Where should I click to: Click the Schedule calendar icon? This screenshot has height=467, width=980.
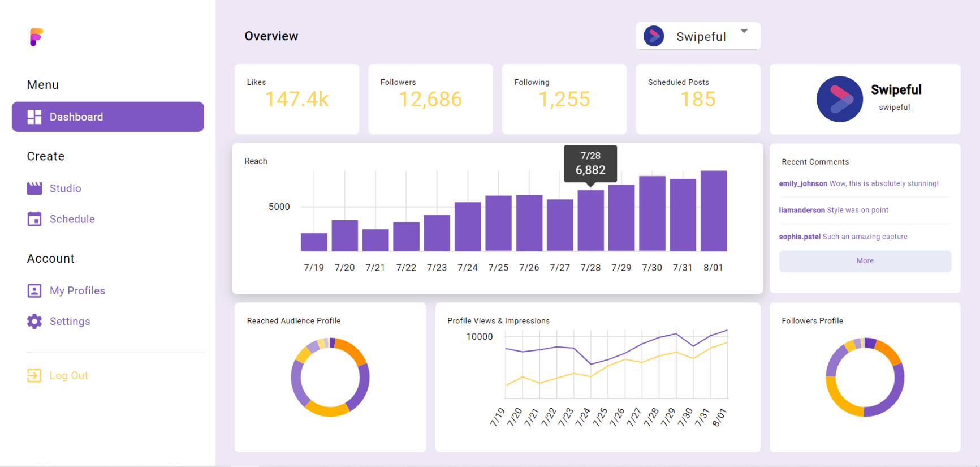click(x=34, y=219)
